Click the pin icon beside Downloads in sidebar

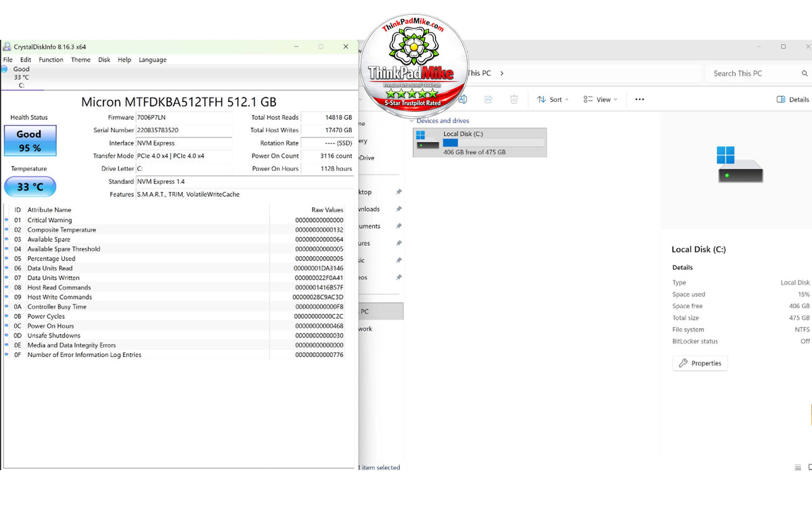pos(399,209)
